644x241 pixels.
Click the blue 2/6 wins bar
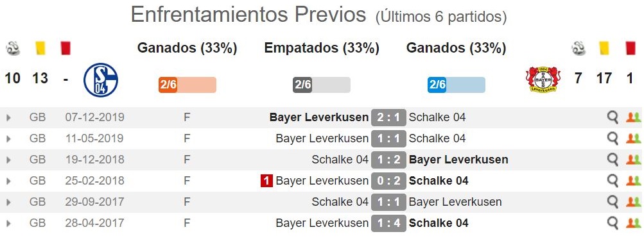(457, 85)
